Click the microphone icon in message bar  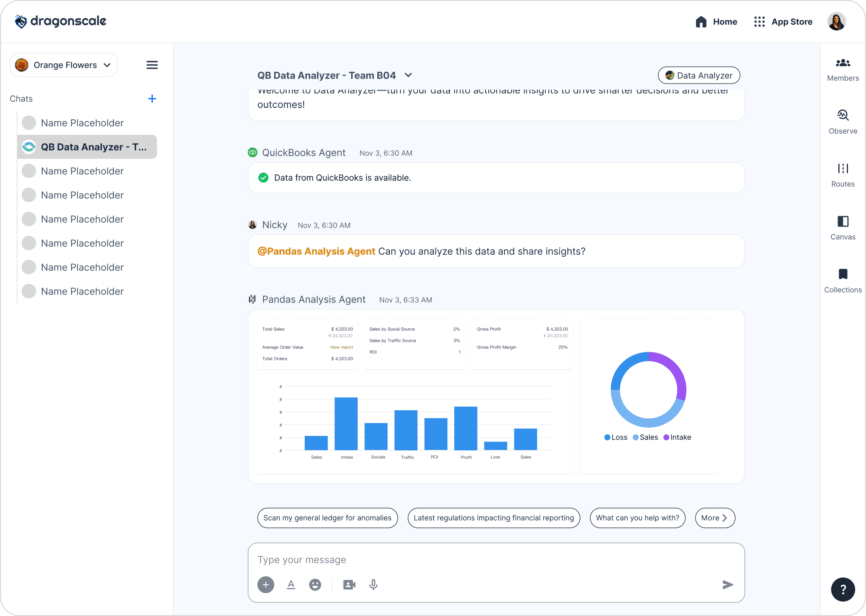tap(373, 585)
